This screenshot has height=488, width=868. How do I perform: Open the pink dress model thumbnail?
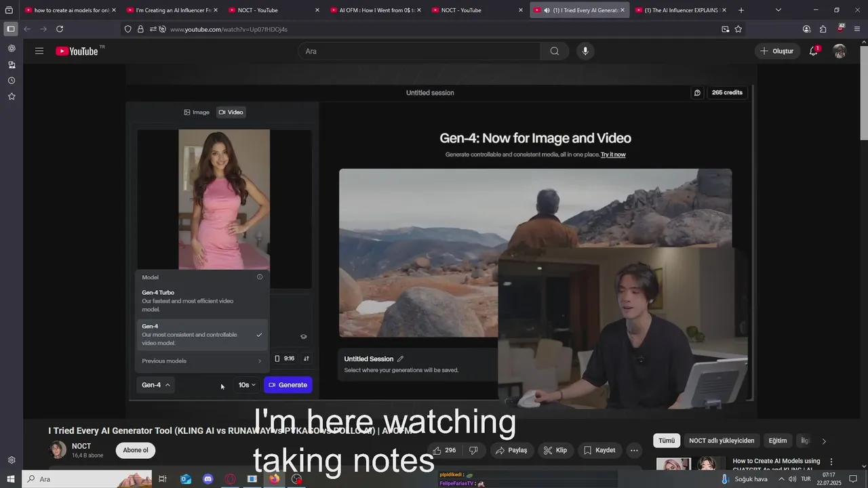coord(224,199)
